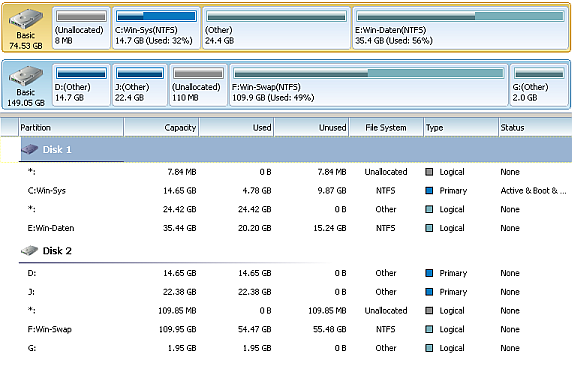Click the F:Win-Swap usage bar showing 49%
Image resolution: width=572 pixels, height=366 pixels.
[368, 73]
